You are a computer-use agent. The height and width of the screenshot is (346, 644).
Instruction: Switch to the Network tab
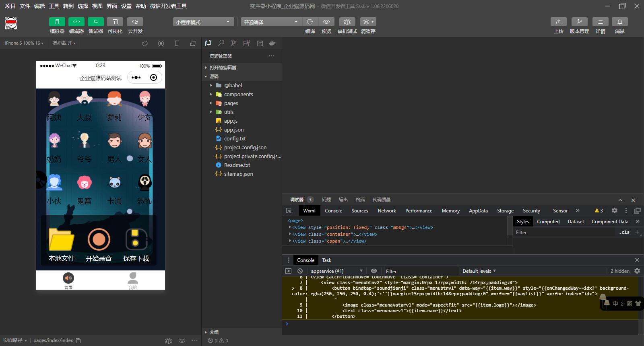point(386,211)
